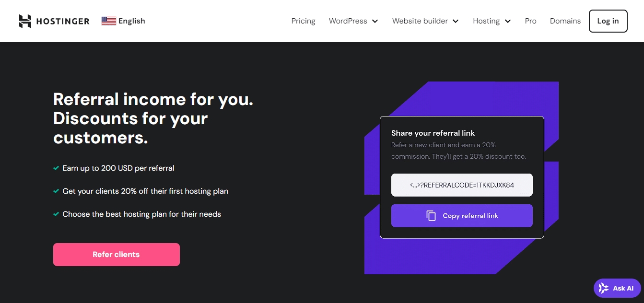Click the copy icon in the referral button
The height and width of the screenshot is (303, 644).
[431, 216]
